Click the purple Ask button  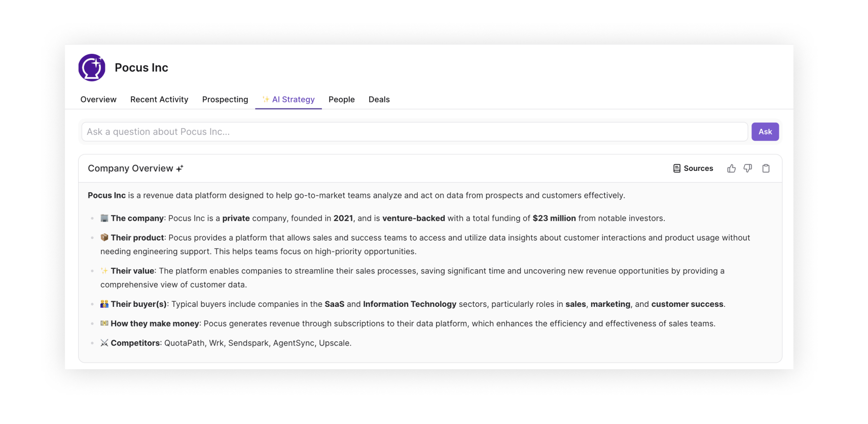tap(765, 132)
